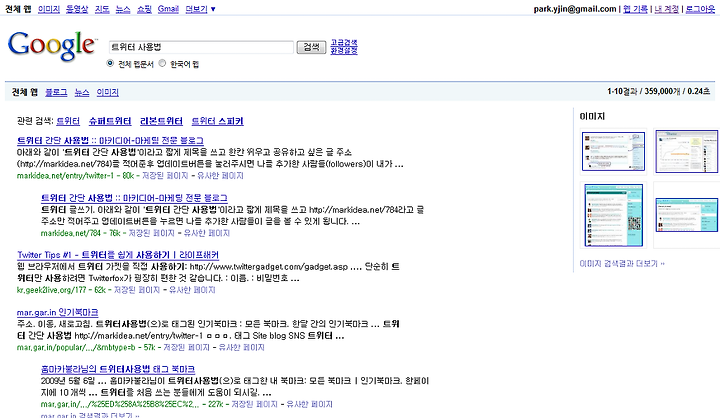Click related search 트위터
Viewport: 720px width, 418px height.
68,121
